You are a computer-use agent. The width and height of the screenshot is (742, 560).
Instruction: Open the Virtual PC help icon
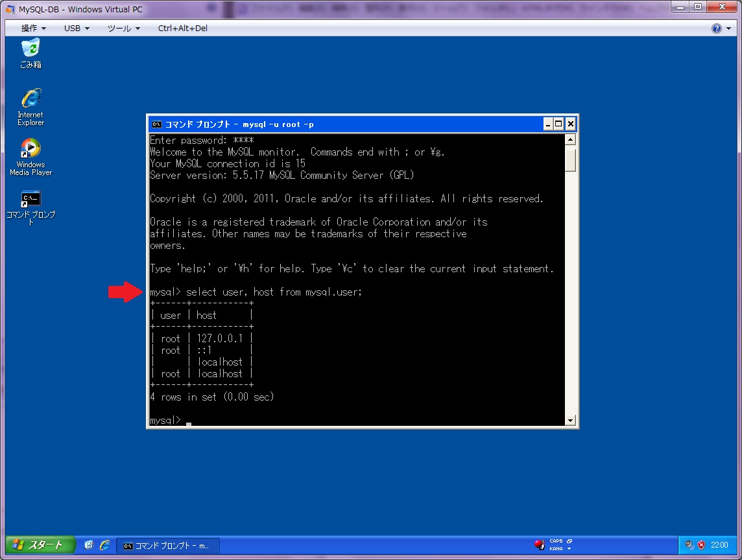[x=717, y=29]
